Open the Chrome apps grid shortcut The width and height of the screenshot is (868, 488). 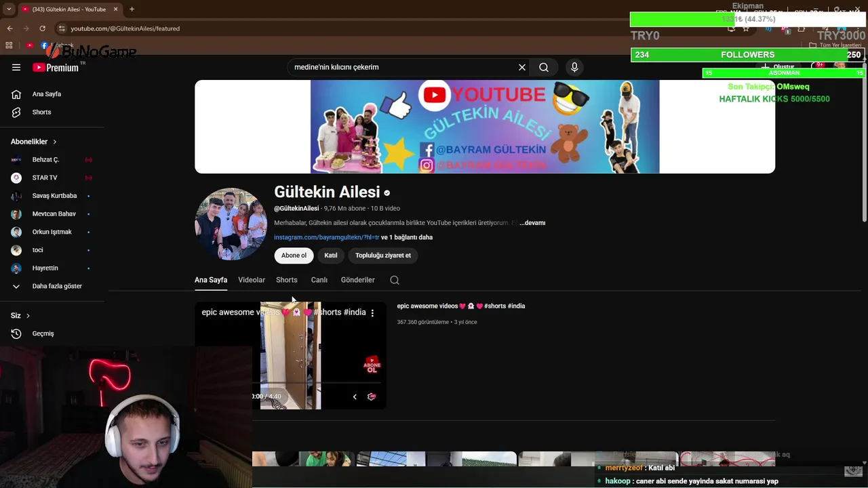coord(9,45)
